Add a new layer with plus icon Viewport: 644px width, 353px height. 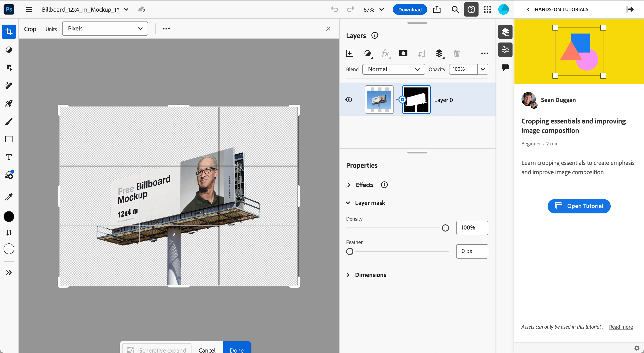(350, 53)
